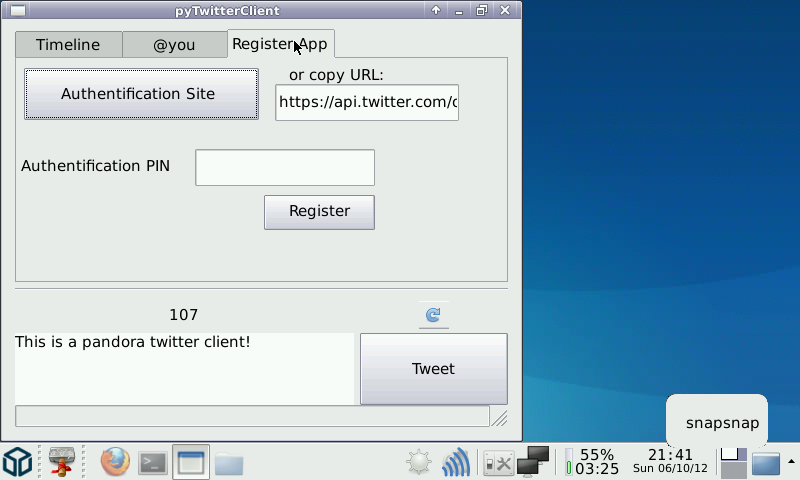Click the refresh icon above the Tweet button
This screenshot has height=480, width=800.
(x=433, y=315)
